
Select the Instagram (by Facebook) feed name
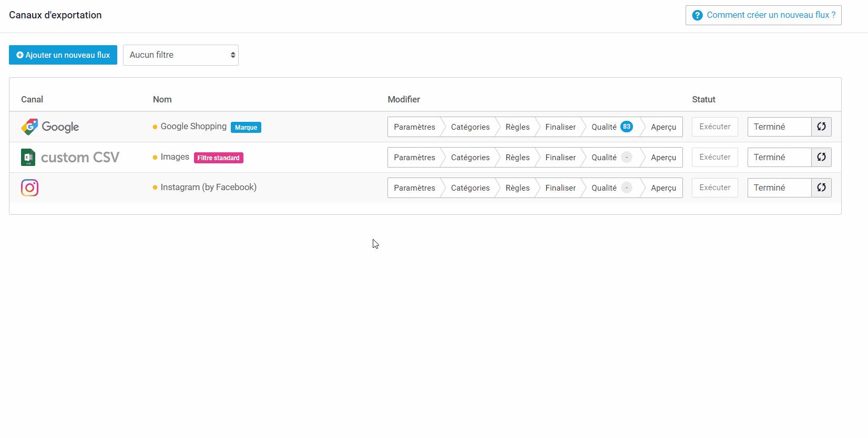pos(209,187)
